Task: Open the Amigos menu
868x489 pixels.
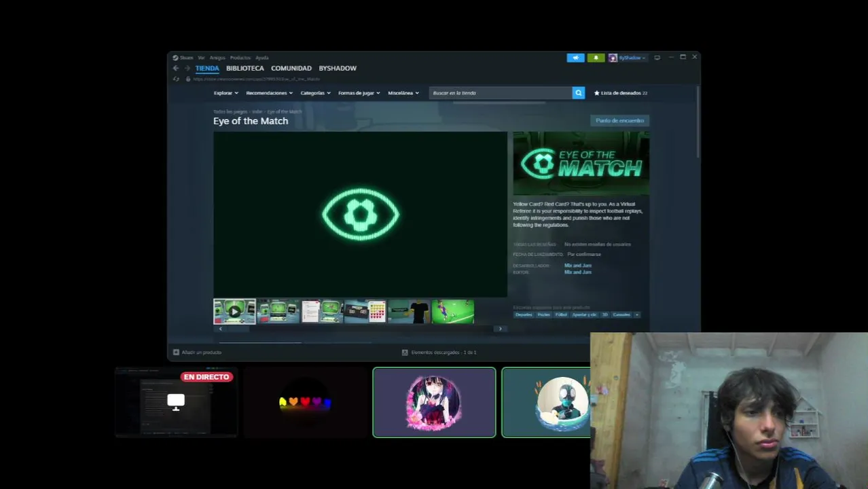Action: pos(217,58)
